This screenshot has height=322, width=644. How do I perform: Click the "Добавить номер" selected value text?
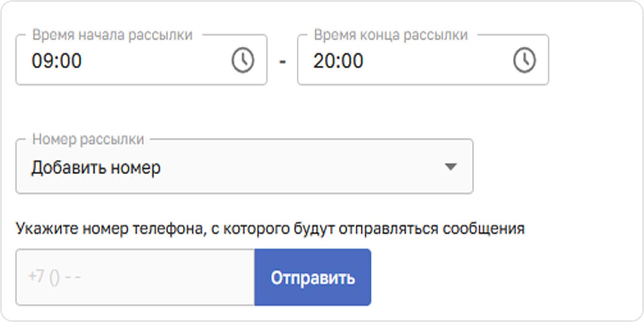(96, 167)
